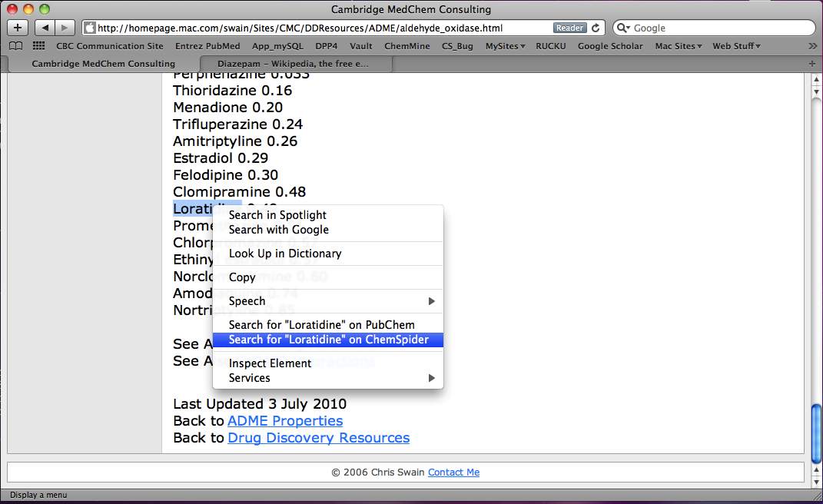This screenshot has height=504, width=823.
Task: Click the Felodipine 0.30 entry
Action: (226, 175)
